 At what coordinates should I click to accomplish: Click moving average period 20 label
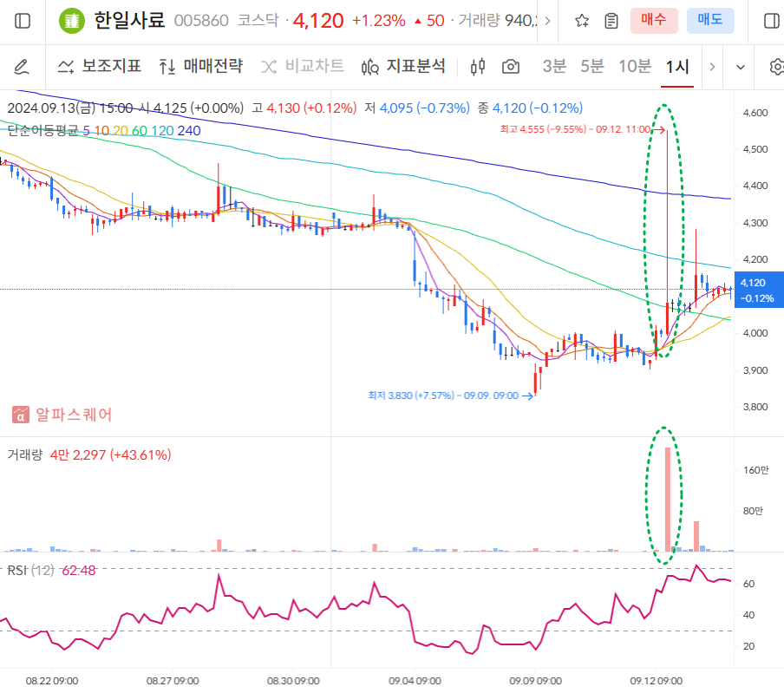click(x=121, y=131)
